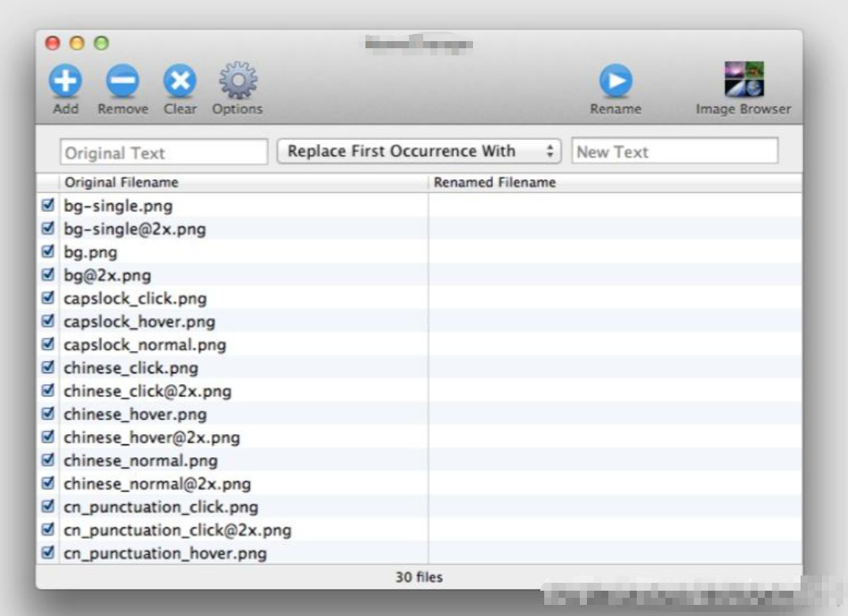This screenshot has height=616, width=848.
Task: Disable the capslock_hover.png checkbox
Action: (47, 321)
